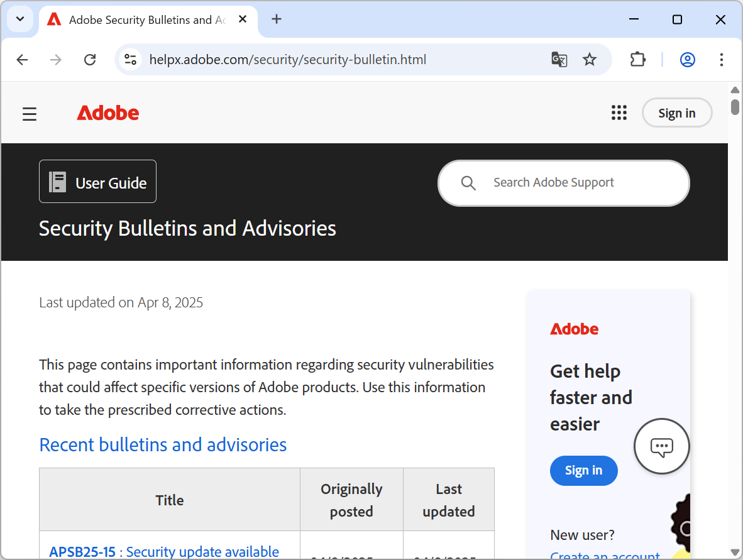Screen dimensions: 743x560
Task: Click the Translate this page icon
Action: click(559, 60)
